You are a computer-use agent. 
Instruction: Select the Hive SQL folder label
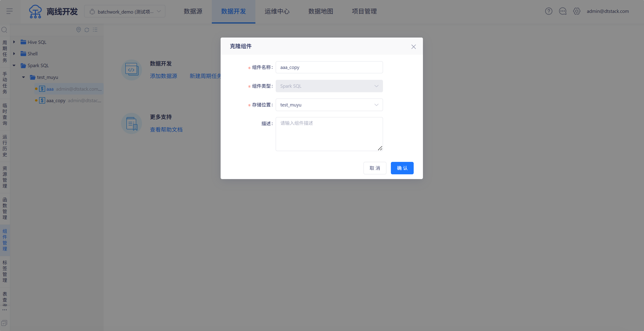(37, 42)
